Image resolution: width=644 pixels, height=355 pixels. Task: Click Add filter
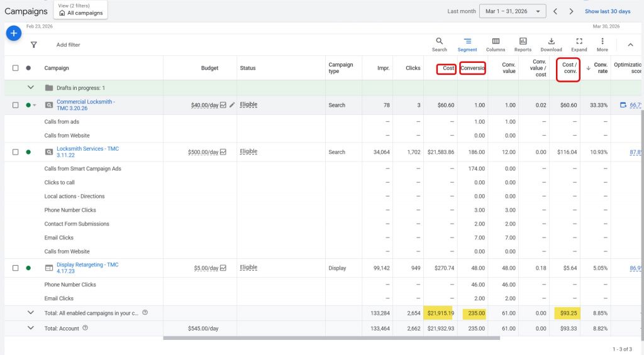68,45
